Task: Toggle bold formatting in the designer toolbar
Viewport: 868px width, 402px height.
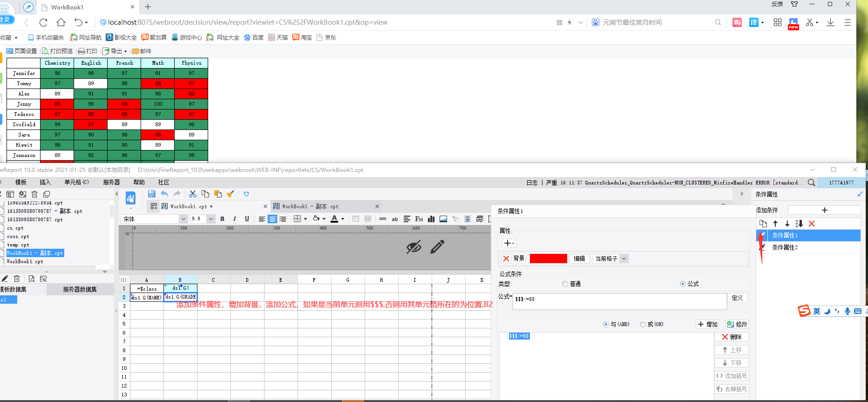Action: [x=222, y=219]
